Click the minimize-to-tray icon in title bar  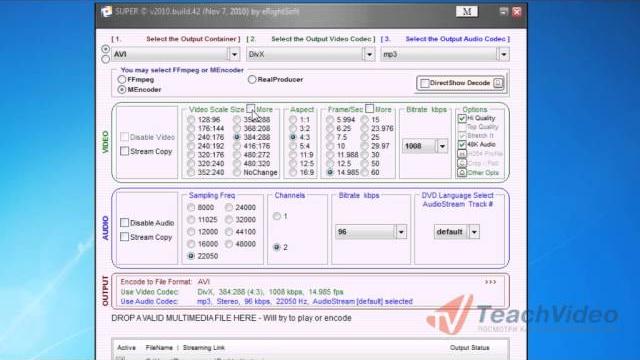tap(504, 11)
